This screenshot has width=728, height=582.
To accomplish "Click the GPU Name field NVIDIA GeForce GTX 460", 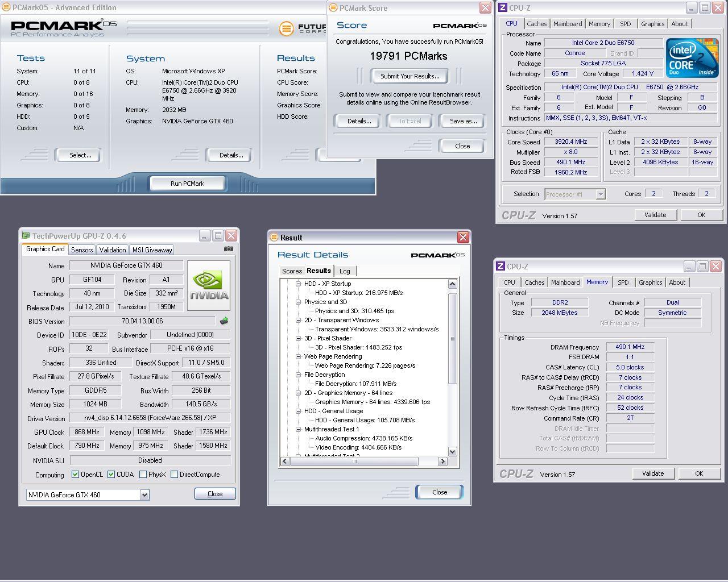I will pos(126,265).
